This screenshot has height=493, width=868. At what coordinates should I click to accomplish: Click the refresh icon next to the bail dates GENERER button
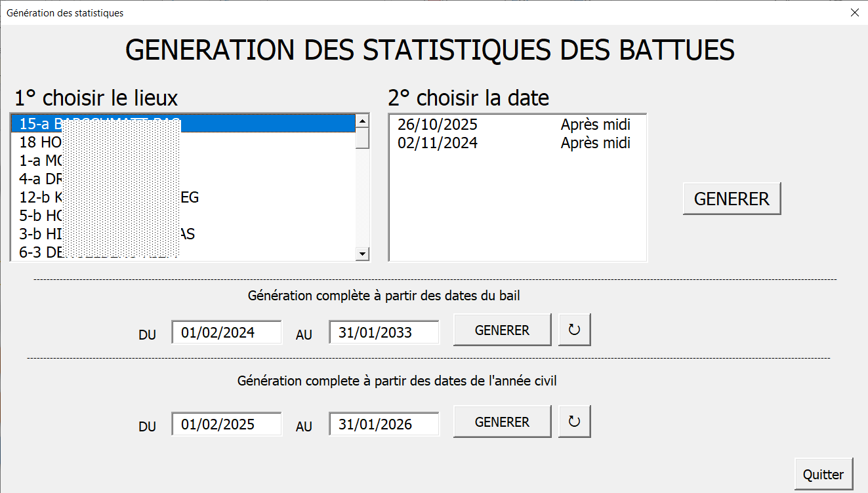(574, 330)
